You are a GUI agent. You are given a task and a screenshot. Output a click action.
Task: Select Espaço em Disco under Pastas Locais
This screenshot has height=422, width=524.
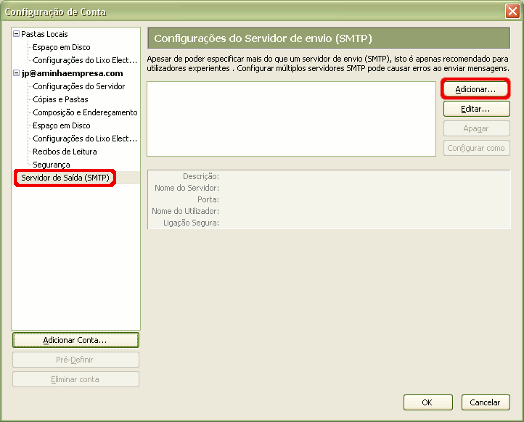coord(61,47)
